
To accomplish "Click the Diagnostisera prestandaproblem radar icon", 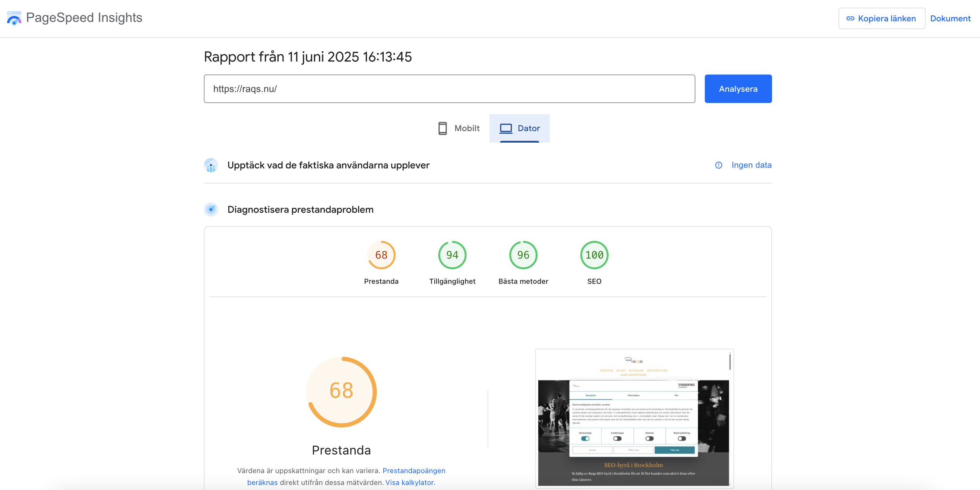I will pos(211,209).
